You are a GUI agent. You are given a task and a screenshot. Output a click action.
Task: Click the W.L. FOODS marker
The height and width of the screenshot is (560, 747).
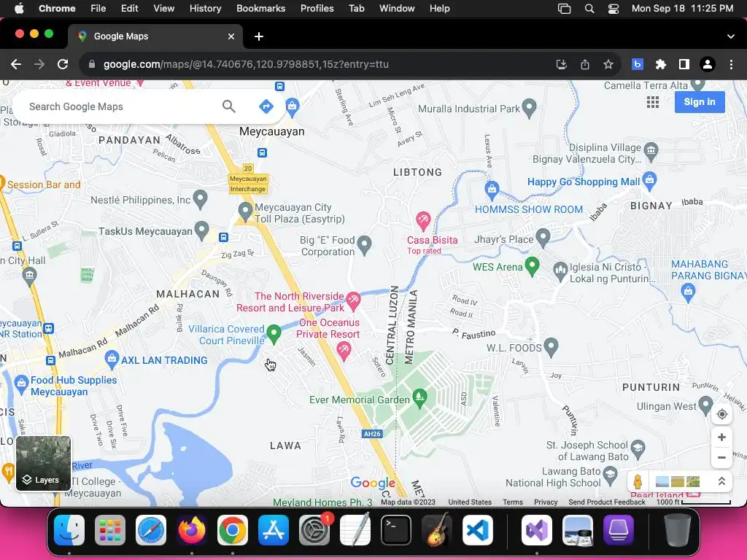tap(551, 347)
